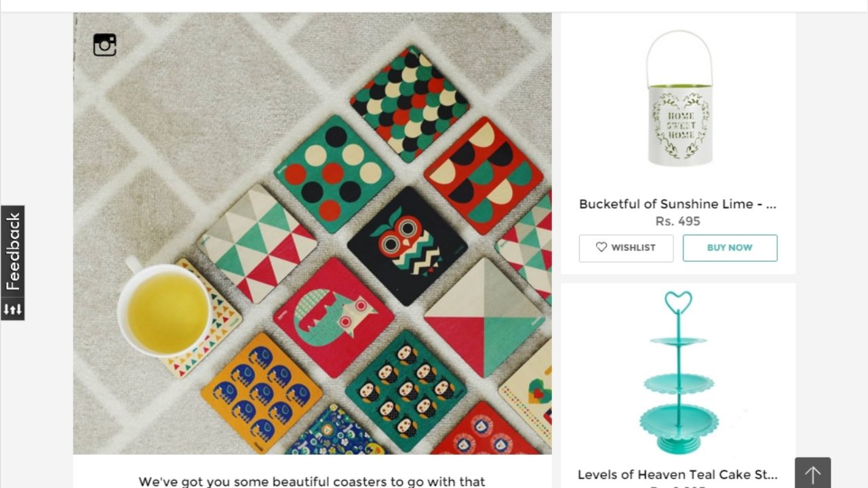
Task: Click the cup of green tea
Action: [x=167, y=309]
